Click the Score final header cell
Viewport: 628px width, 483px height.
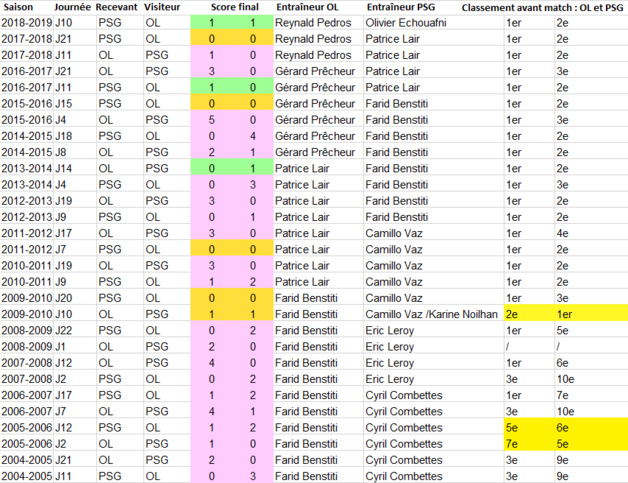pyautogui.click(x=234, y=7)
